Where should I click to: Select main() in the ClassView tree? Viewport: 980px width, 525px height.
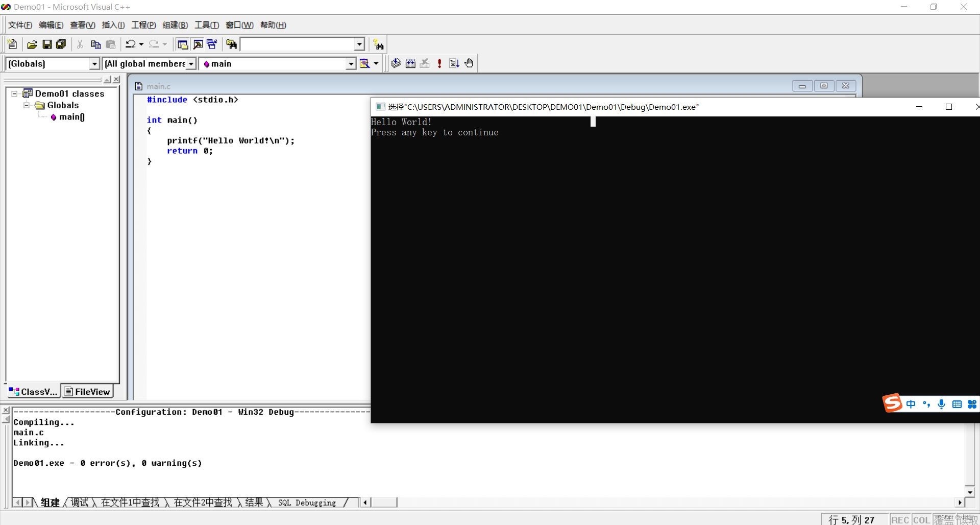pyautogui.click(x=71, y=116)
